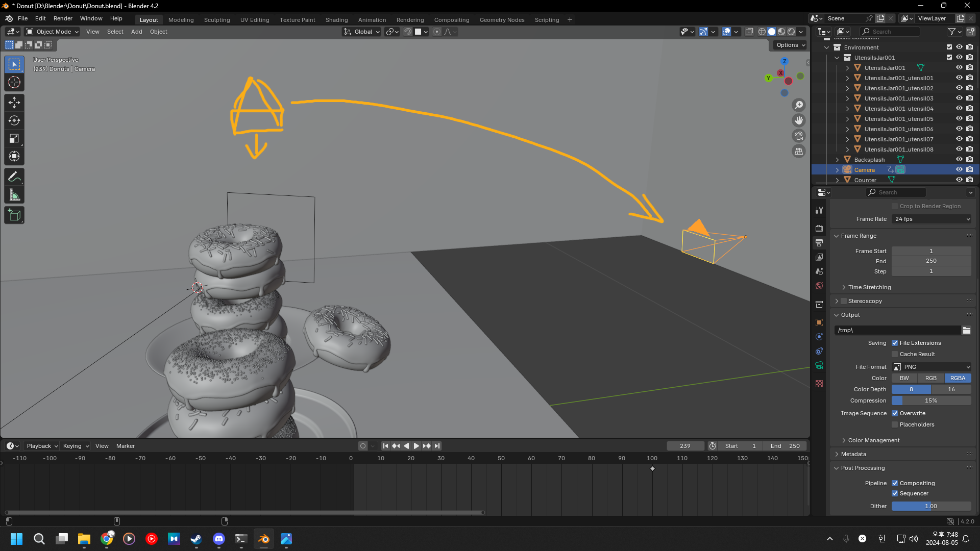Open the Global transform orientation dropdown

(x=362, y=32)
